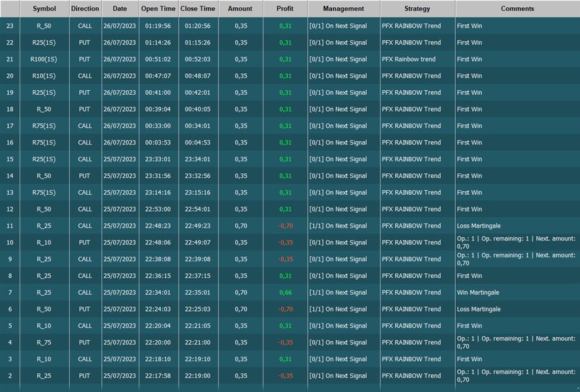Screen dimensions: 580x392
Task: Click the 0,66 profit value
Action: click(x=285, y=293)
